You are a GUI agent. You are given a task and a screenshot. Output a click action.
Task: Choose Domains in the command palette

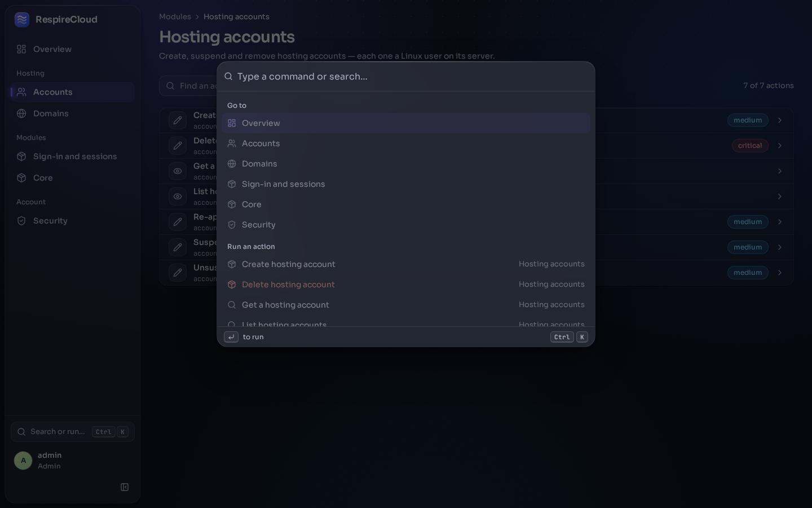pyautogui.click(x=406, y=164)
